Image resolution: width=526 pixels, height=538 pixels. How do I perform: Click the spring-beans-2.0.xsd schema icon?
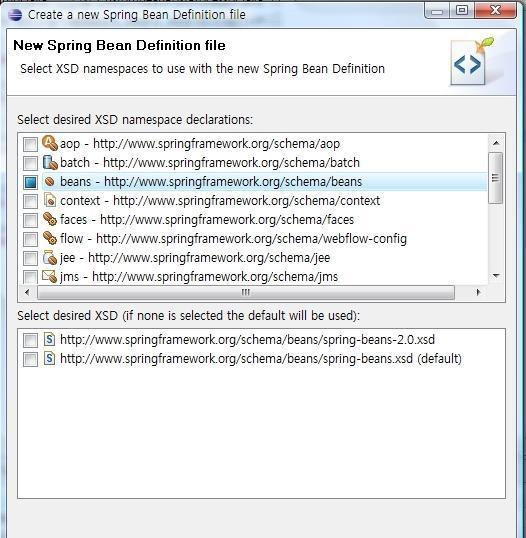(x=49, y=339)
